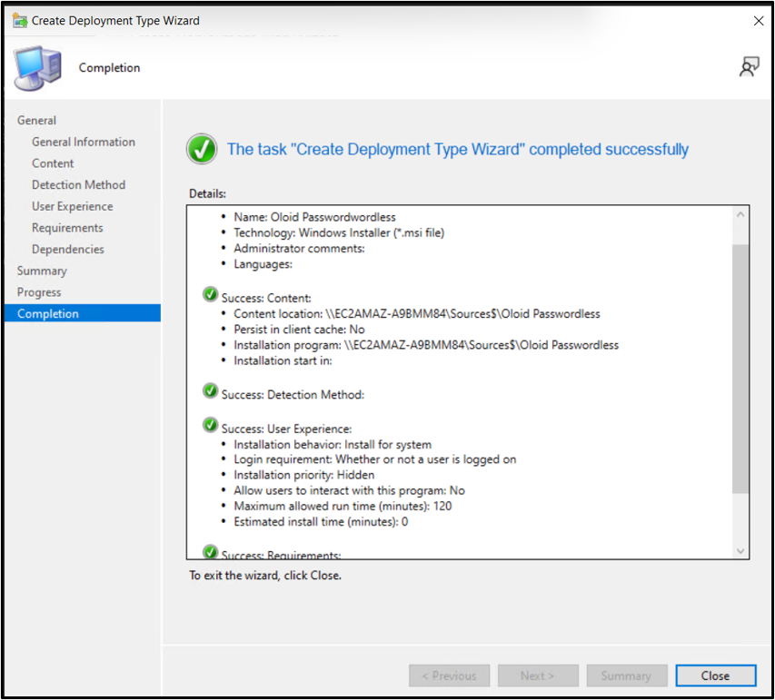Click 'Success: User Experience:' heading text
Screen dimensions: 775x700
pos(287,429)
